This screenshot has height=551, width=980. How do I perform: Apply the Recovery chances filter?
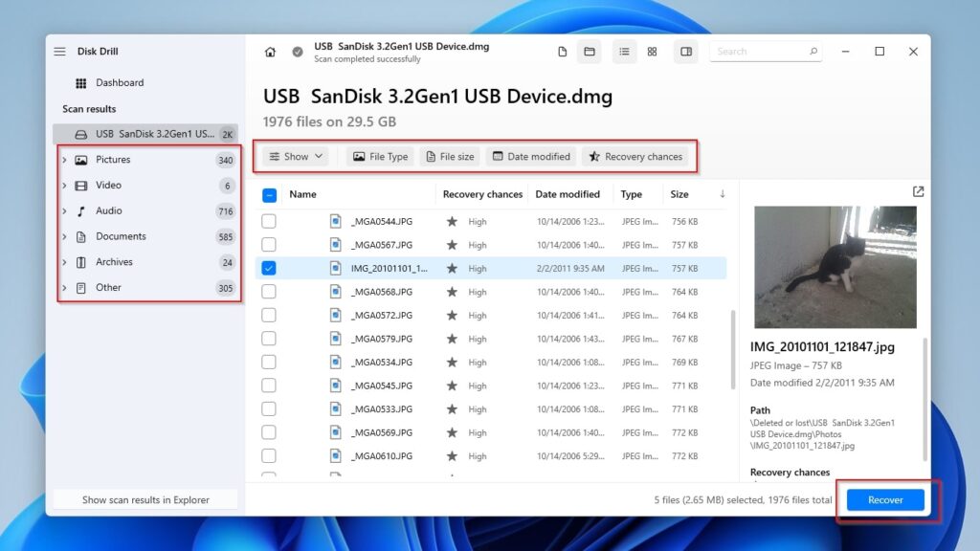click(x=636, y=156)
